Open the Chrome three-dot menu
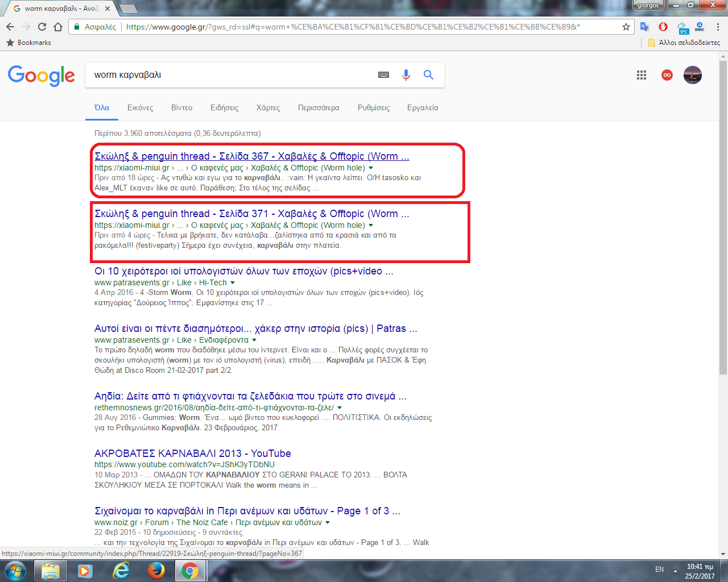 pyautogui.click(x=718, y=27)
